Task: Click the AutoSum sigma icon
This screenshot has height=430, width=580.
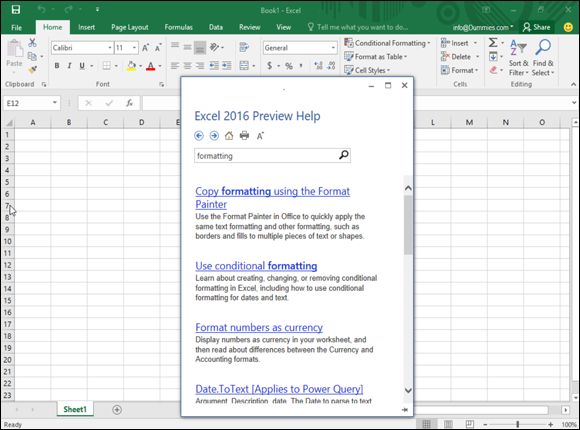Action: [x=493, y=43]
